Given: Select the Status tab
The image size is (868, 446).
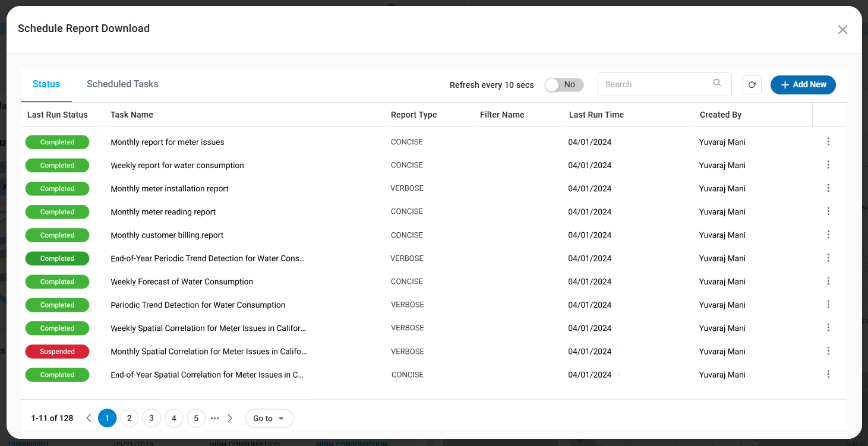Looking at the screenshot, I should [46, 84].
